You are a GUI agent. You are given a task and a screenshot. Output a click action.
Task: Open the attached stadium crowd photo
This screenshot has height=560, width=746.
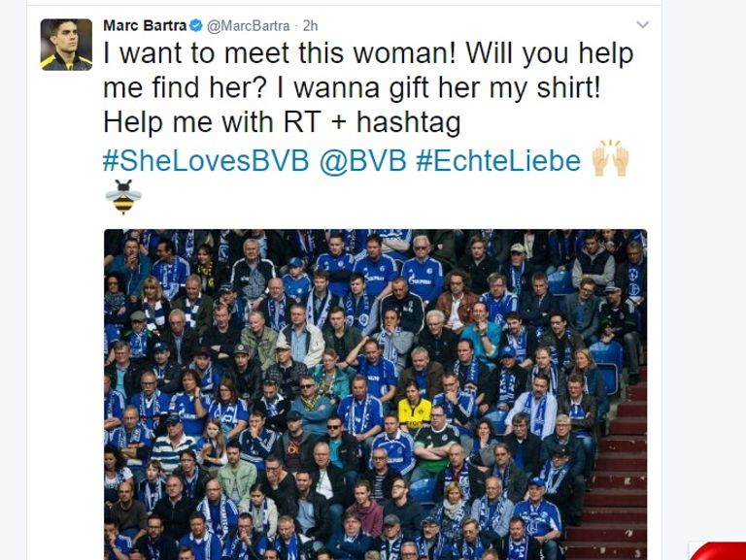click(x=375, y=395)
